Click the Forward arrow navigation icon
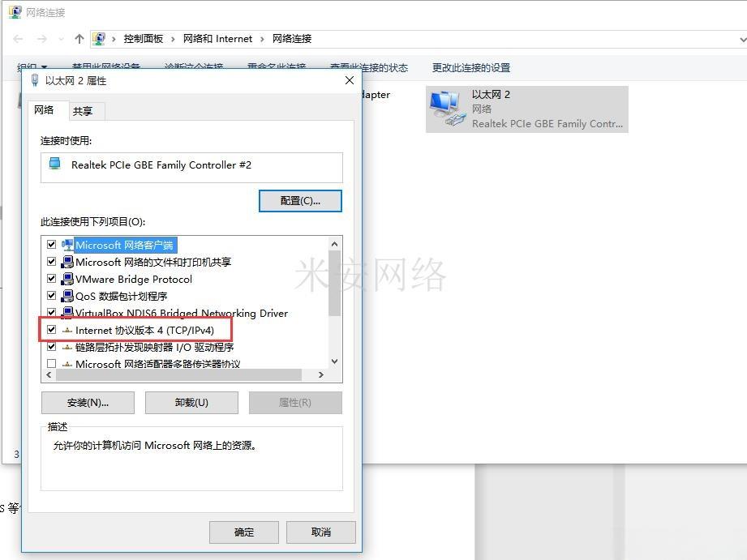747x560 pixels. coord(42,39)
